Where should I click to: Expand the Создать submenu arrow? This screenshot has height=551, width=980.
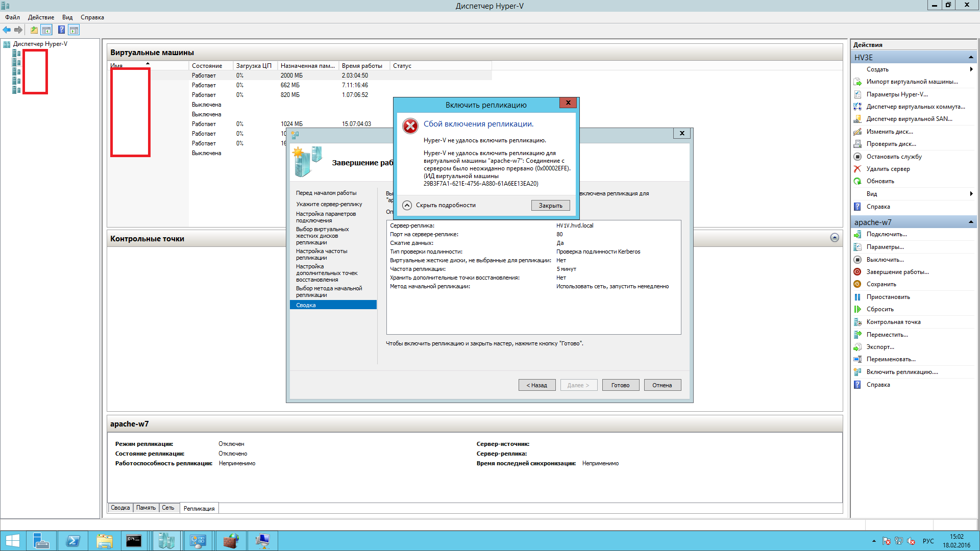(971, 69)
